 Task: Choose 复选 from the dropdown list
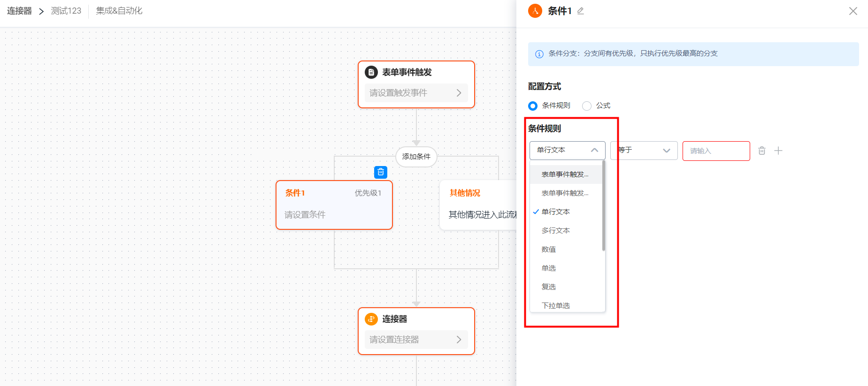pyautogui.click(x=566, y=287)
